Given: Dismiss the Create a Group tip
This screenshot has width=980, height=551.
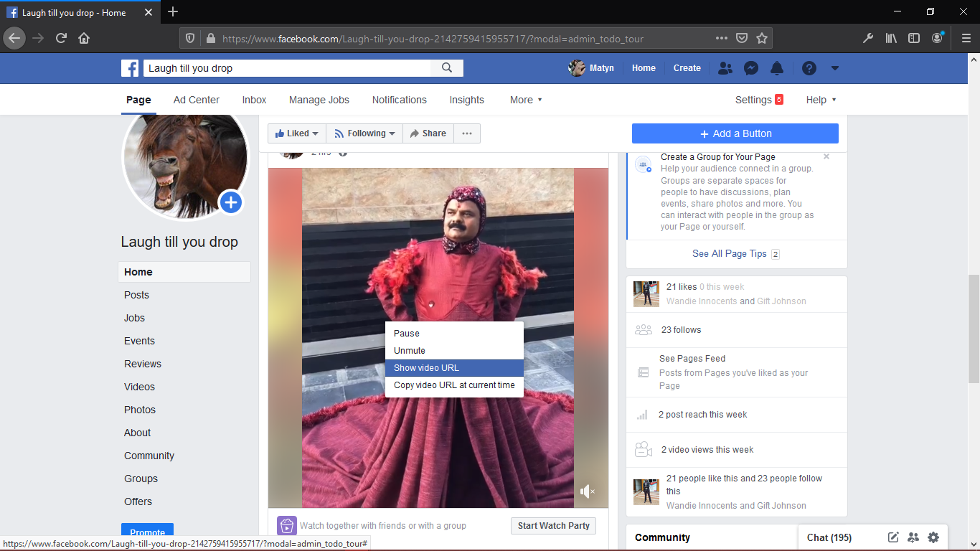Looking at the screenshot, I should [x=826, y=156].
